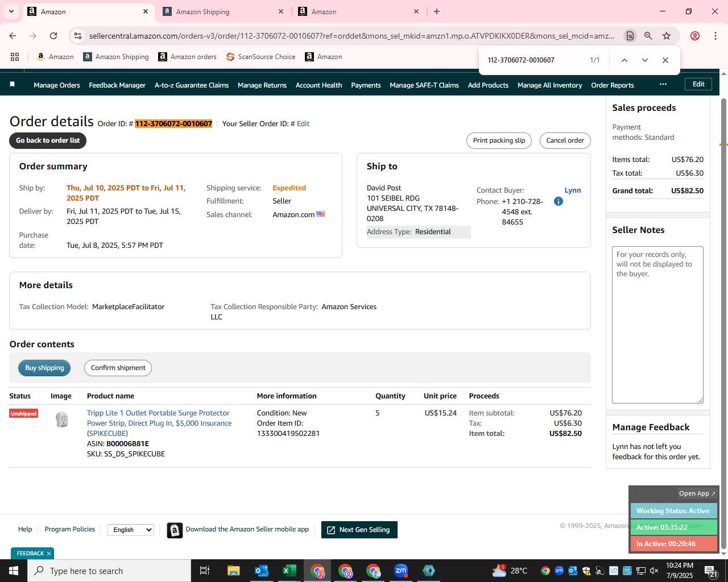This screenshot has width=728, height=582.
Task: Open the Chrome tab search chevron
Action: click(11, 11)
